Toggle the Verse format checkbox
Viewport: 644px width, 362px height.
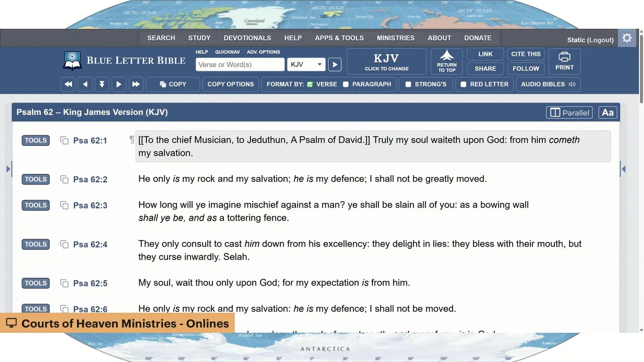310,84
